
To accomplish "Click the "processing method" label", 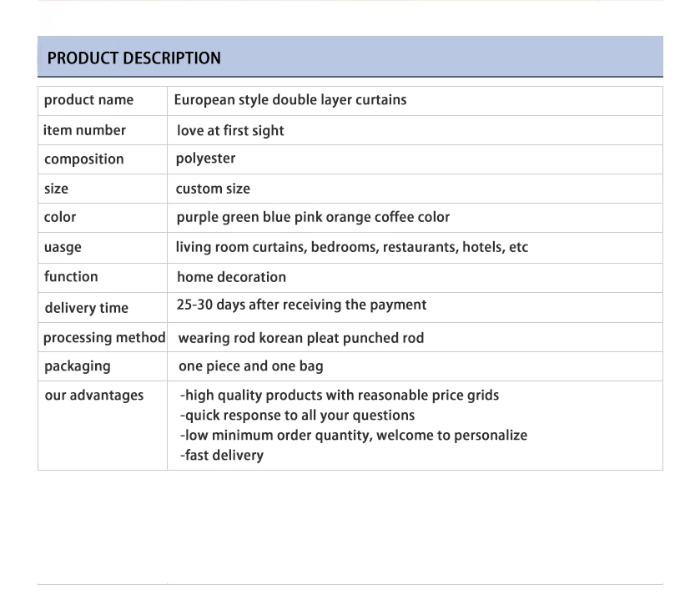I will point(104,338).
